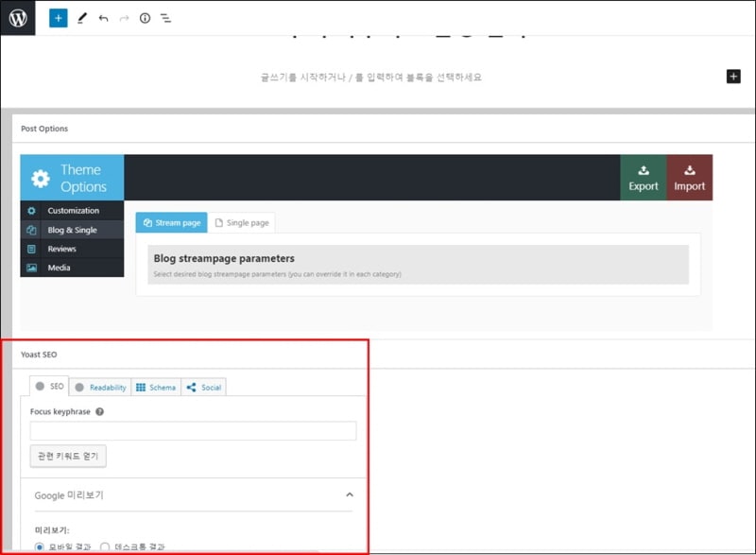756x555 pixels.
Task: Redo the change
Action: (124, 18)
